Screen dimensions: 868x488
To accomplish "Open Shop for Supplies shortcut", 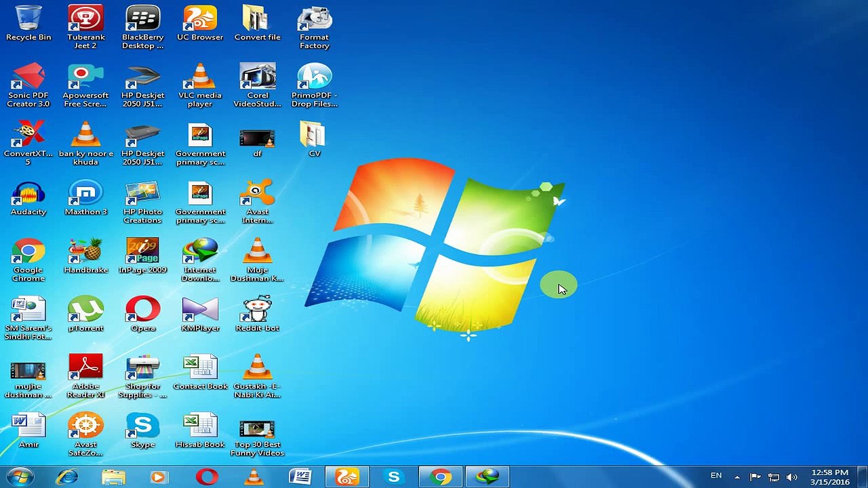I will click(142, 376).
